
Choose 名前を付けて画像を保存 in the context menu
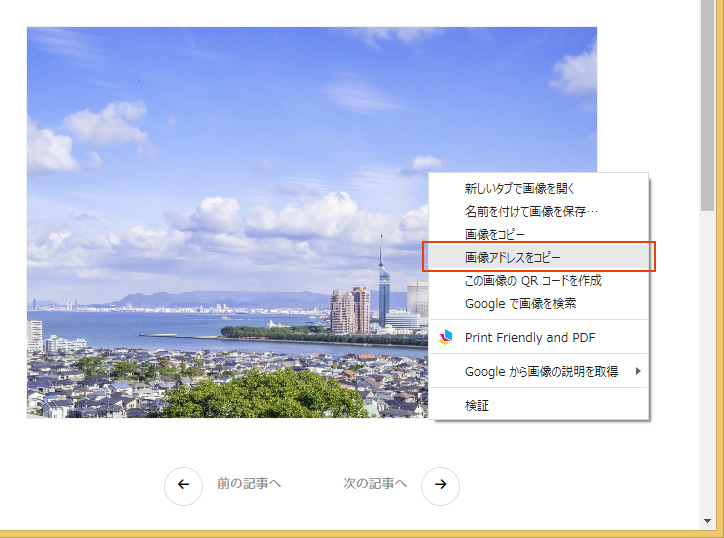[531, 211]
